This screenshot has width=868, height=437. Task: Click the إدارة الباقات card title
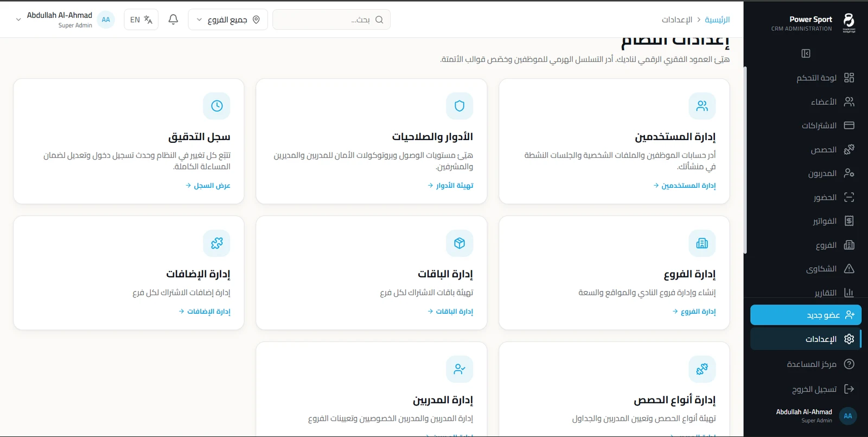coord(445,274)
